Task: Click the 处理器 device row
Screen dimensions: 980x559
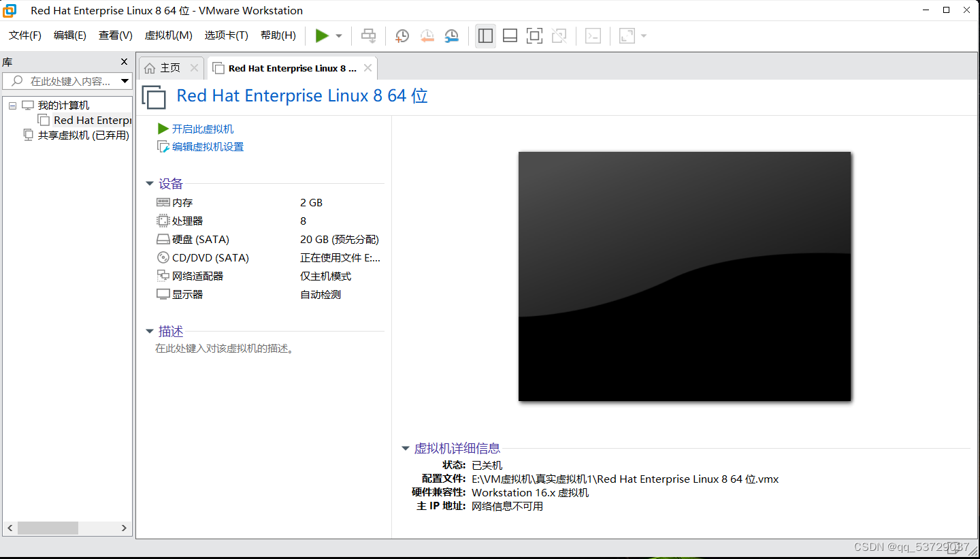Action: pos(269,221)
